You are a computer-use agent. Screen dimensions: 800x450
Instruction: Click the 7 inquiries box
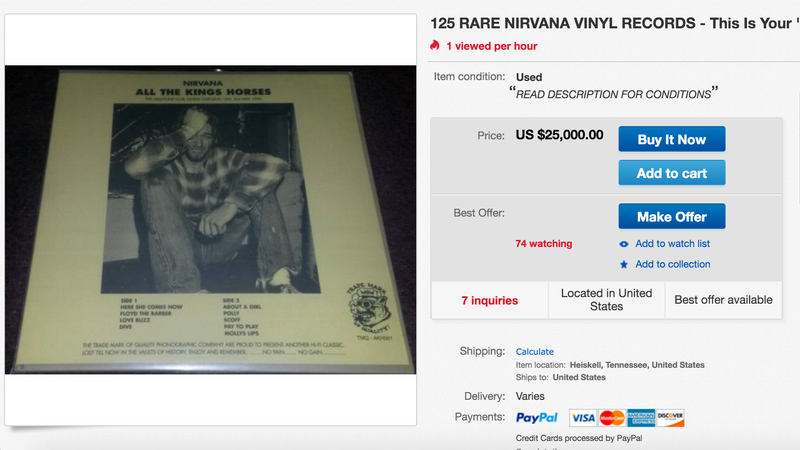click(x=490, y=301)
